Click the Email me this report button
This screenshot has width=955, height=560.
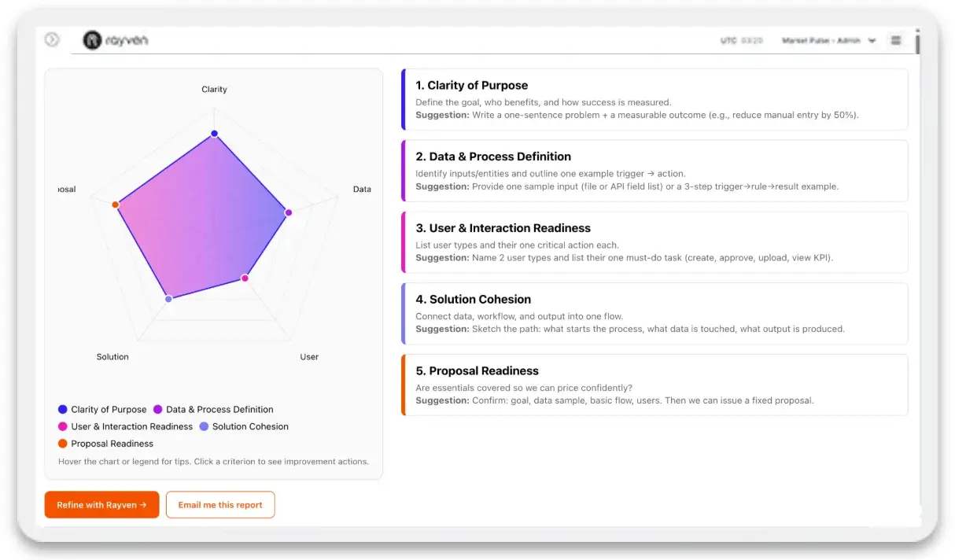click(x=220, y=504)
